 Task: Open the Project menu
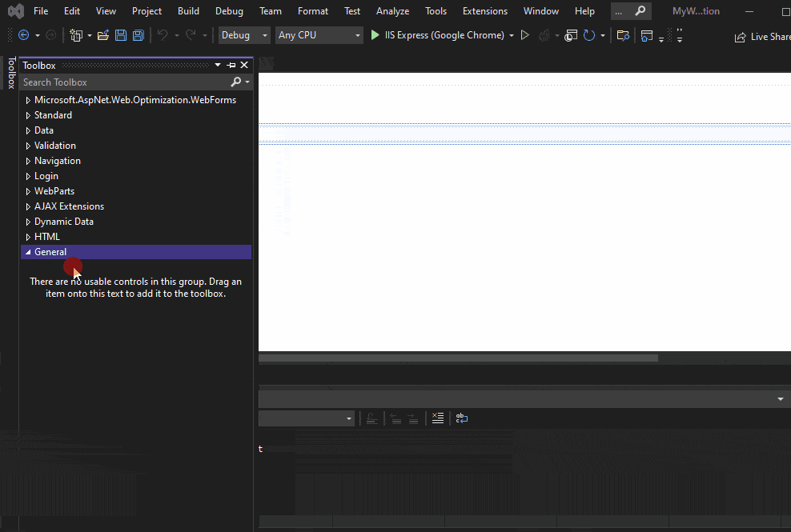[147, 10]
